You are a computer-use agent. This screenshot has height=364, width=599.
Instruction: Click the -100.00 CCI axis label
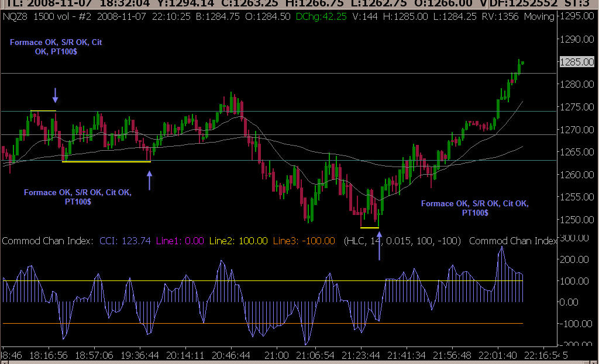coord(576,324)
